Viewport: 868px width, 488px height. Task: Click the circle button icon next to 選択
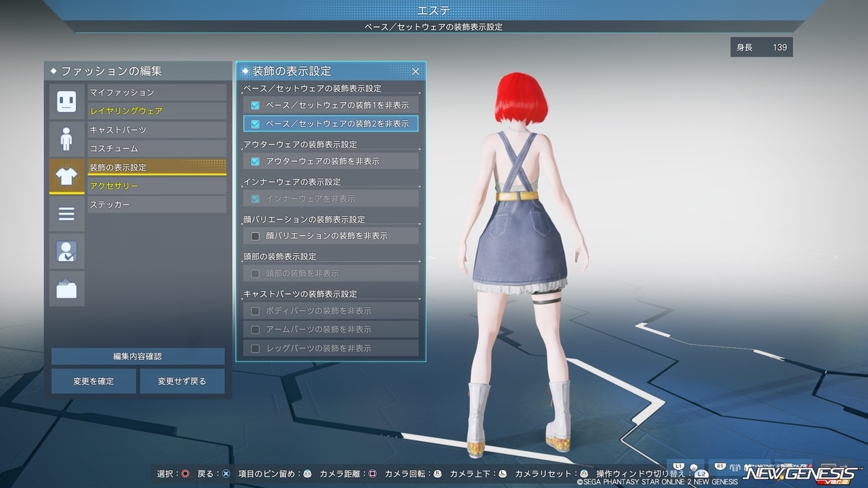[185, 474]
